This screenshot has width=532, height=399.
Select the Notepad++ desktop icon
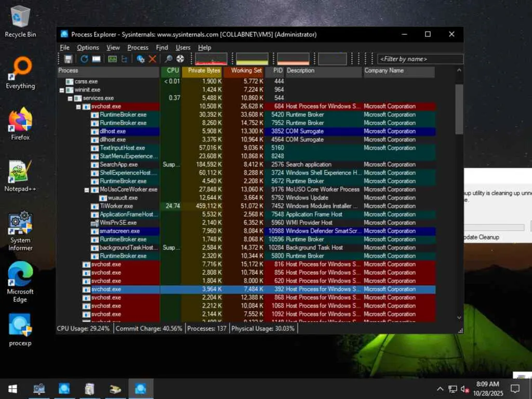[x=20, y=176]
